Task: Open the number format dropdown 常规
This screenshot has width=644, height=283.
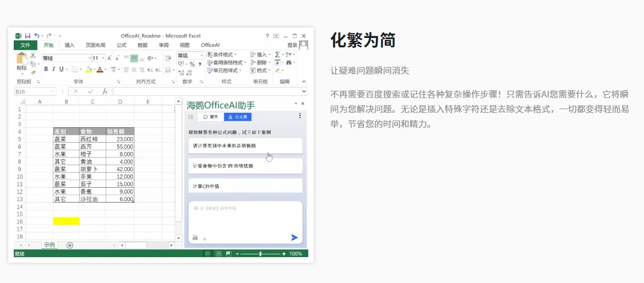Action: click(x=201, y=55)
